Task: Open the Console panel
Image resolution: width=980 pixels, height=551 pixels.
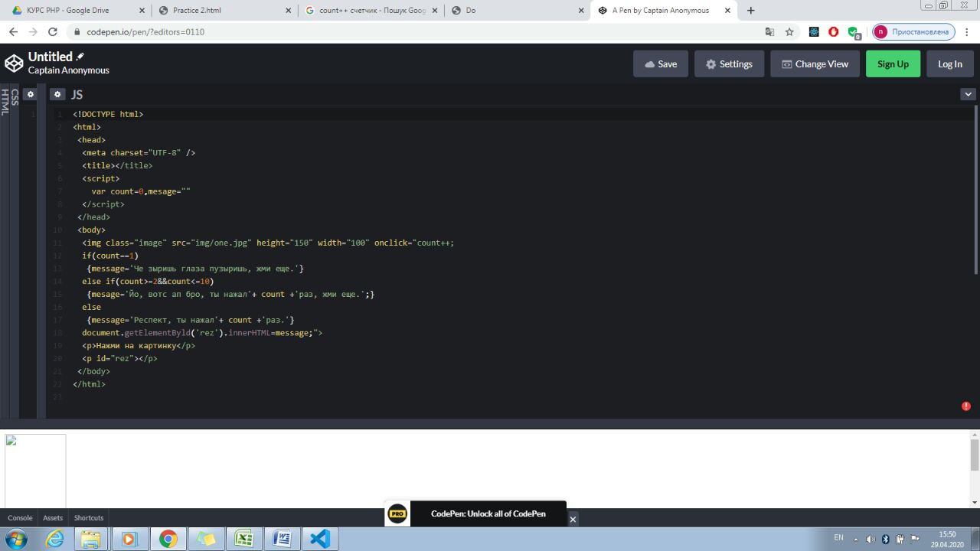Action: 20,518
